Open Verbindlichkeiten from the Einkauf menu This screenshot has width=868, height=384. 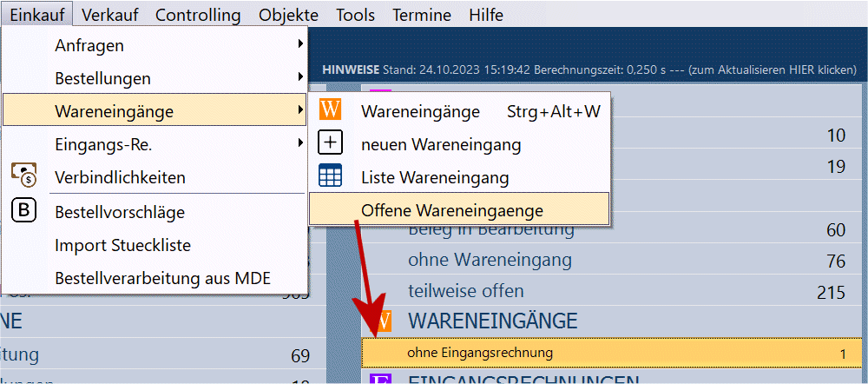(155, 178)
